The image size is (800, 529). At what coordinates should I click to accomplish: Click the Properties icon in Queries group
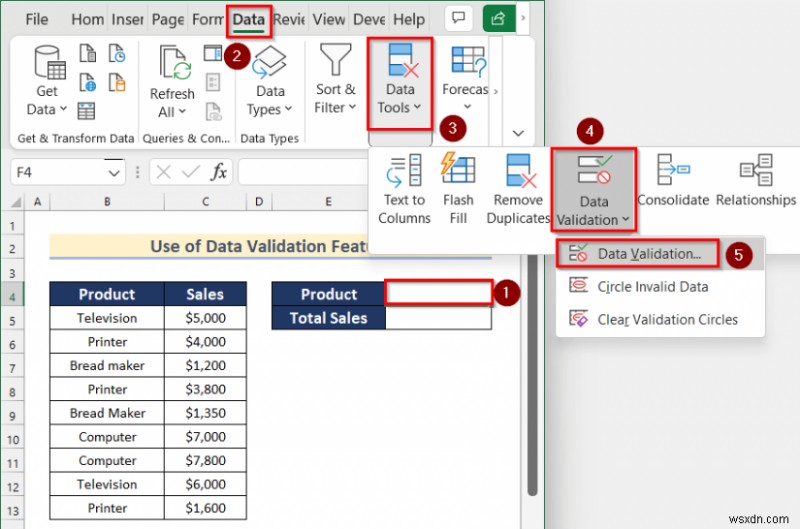click(x=213, y=82)
